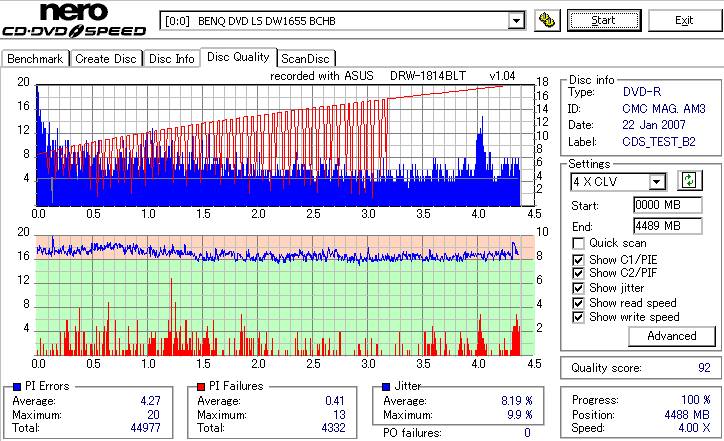Toggle Show C2/PIF checkbox
The image size is (724, 441).
(578, 273)
